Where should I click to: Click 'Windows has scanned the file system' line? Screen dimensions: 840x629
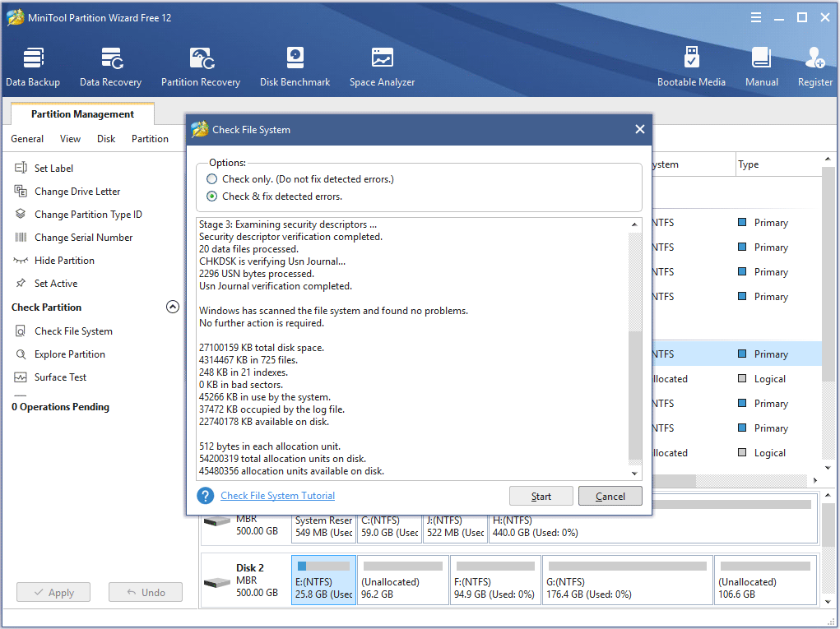click(x=333, y=311)
